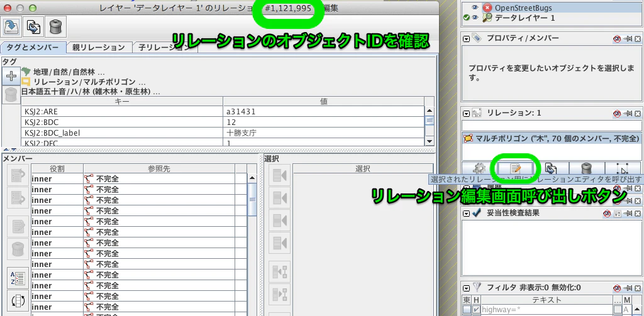Pin the リレーション panel

pyautogui.click(x=628, y=113)
